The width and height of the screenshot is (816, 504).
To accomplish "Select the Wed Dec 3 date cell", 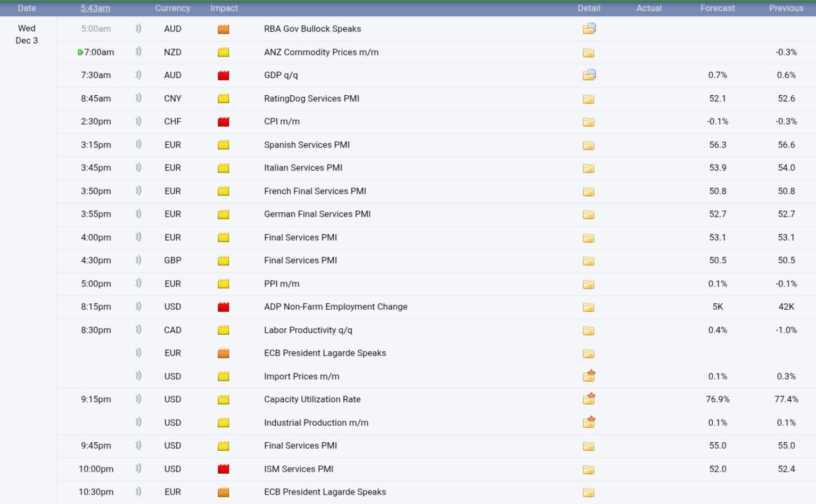I will (27, 34).
